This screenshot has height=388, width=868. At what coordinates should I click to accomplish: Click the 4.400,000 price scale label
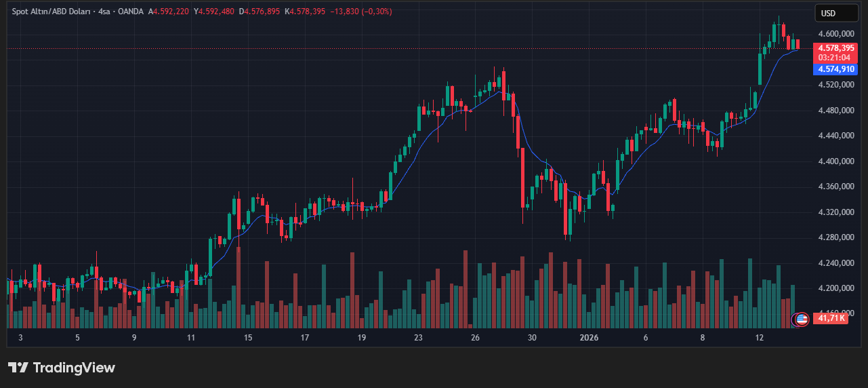point(836,161)
